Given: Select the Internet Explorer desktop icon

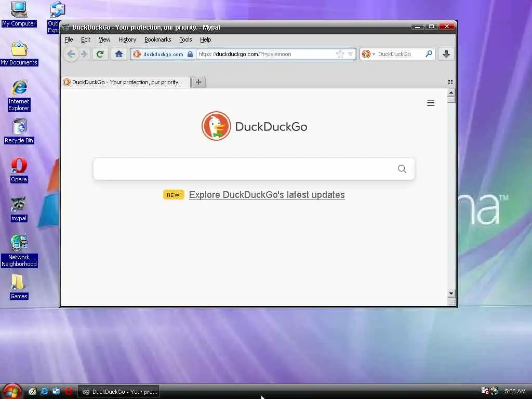Looking at the screenshot, I should [x=19, y=96].
